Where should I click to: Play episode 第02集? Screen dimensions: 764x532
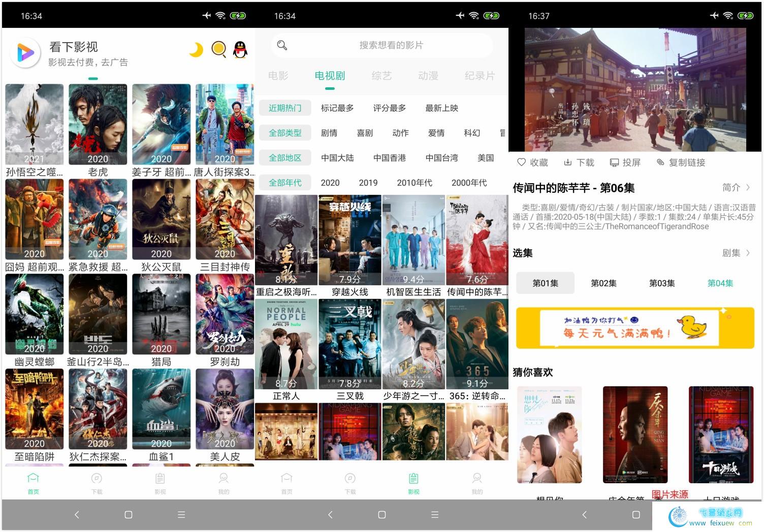[603, 283]
